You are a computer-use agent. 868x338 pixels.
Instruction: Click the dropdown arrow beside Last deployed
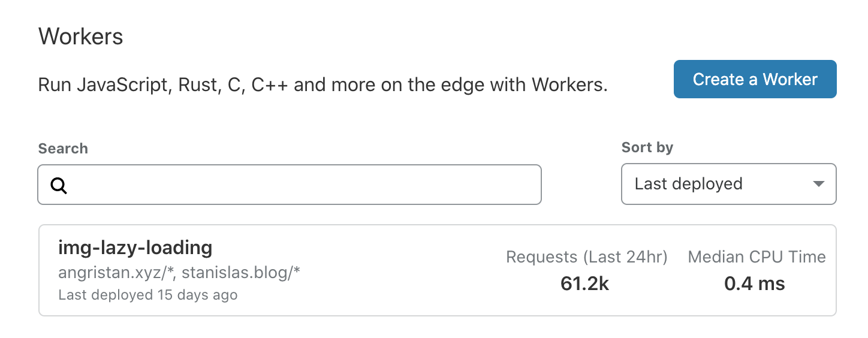(819, 184)
